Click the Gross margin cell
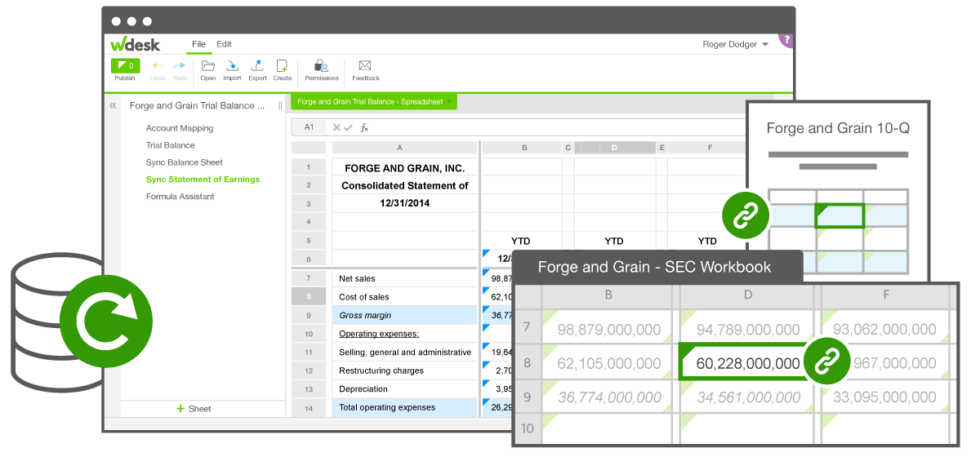 click(x=404, y=315)
